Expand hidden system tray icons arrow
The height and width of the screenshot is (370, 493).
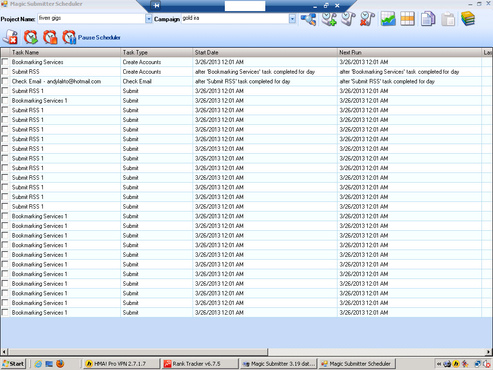(x=439, y=364)
